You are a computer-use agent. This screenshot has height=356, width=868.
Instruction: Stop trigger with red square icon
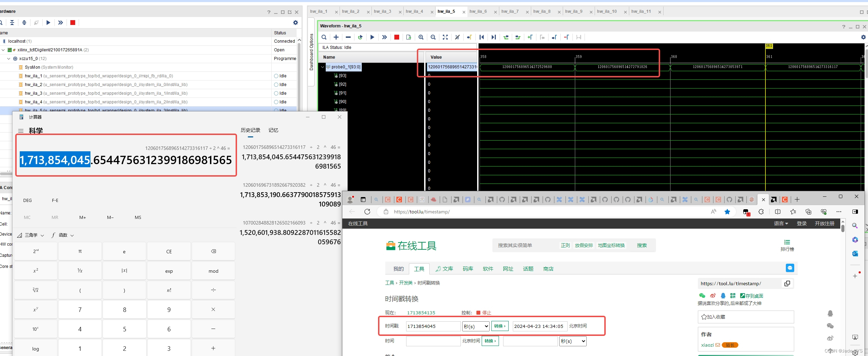click(x=396, y=37)
